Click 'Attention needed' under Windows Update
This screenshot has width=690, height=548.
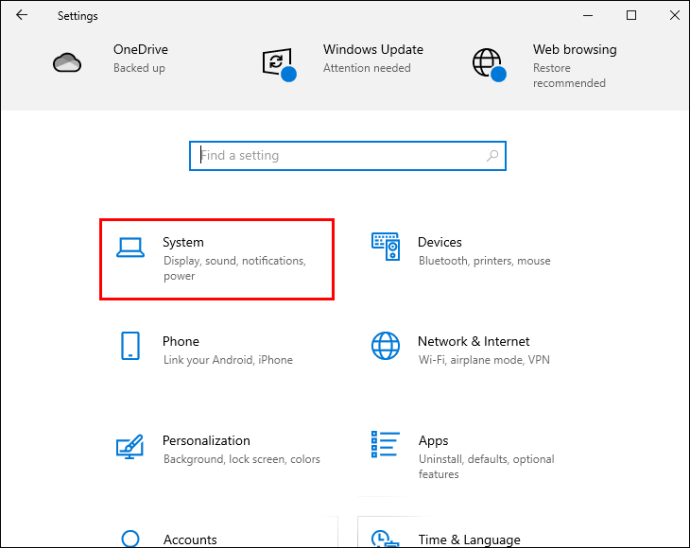click(367, 68)
